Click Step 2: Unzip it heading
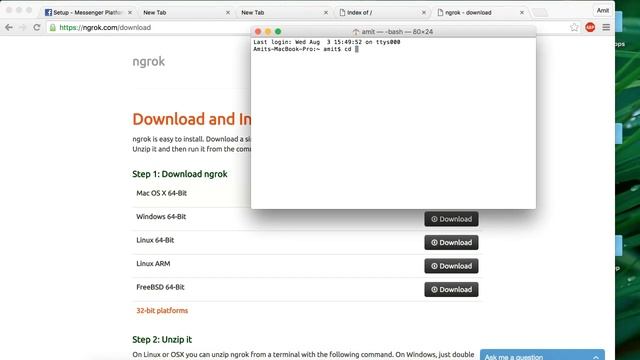 coord(162,340)
